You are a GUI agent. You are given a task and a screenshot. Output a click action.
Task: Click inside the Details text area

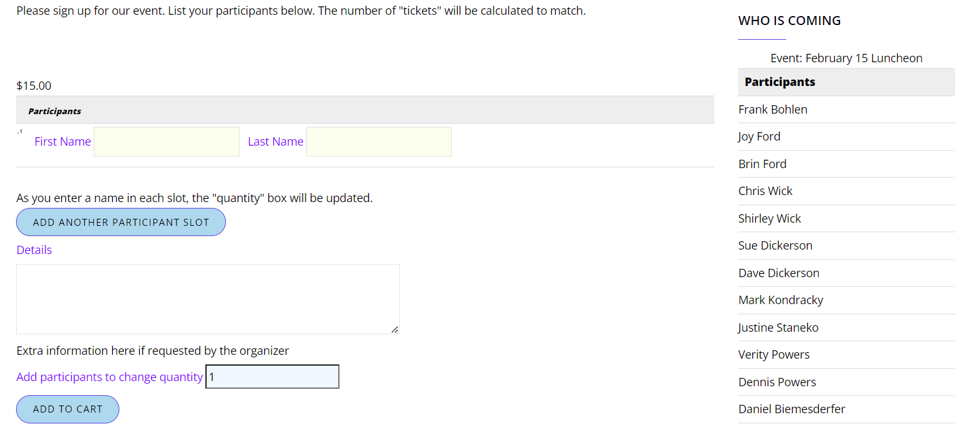tap(207, 299)
